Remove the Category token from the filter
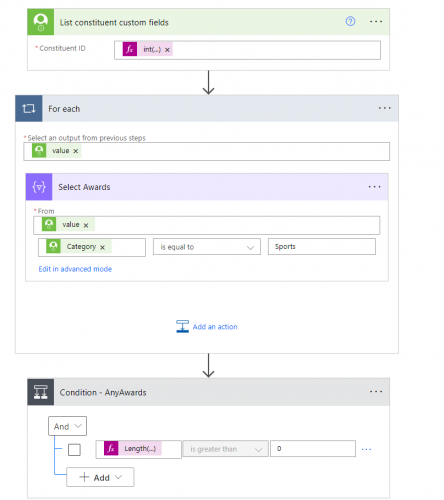This screenshot has height=500, width=444. point(102,247)
